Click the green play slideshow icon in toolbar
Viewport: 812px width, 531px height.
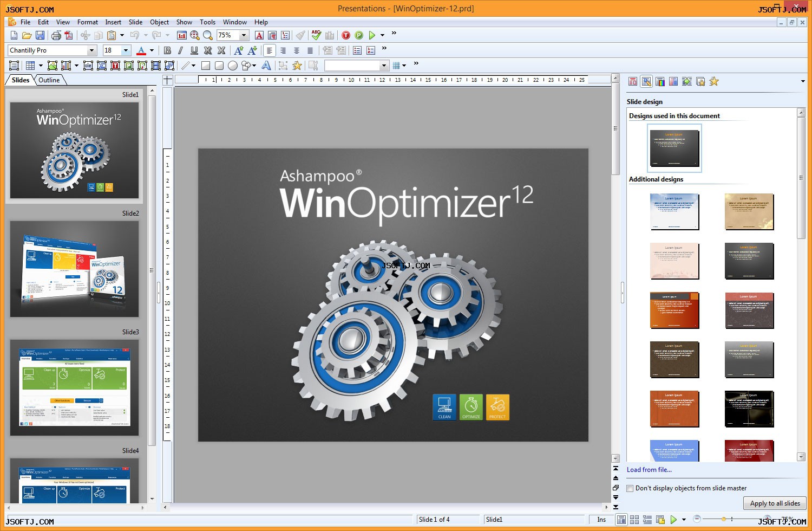point(372,35)
